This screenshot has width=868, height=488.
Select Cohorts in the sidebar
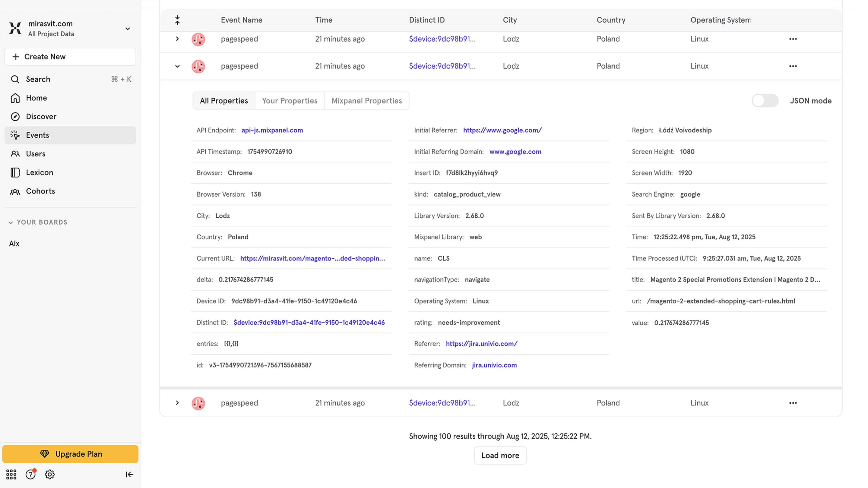point(40,191)
